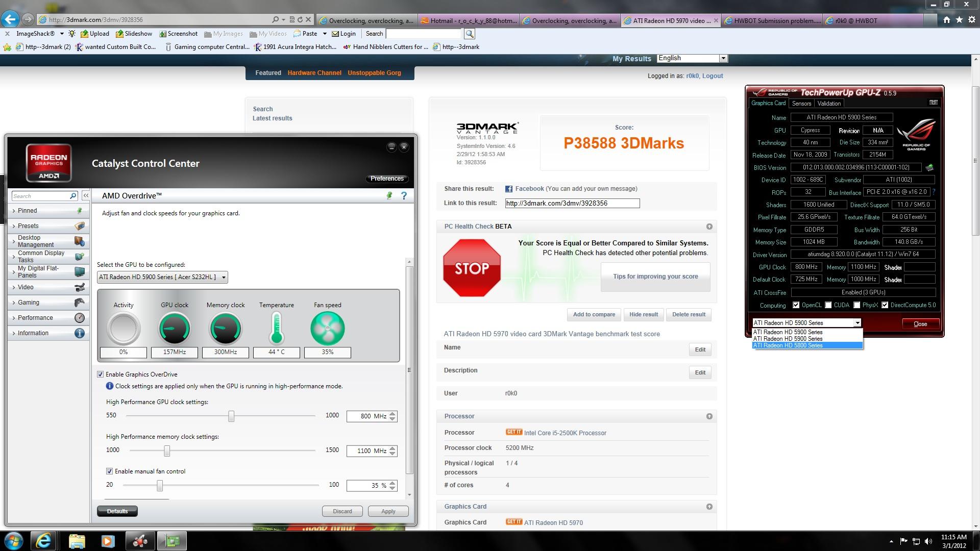
Task: Open Windows Explorer folder in taskbar
Action: (77, 541)
